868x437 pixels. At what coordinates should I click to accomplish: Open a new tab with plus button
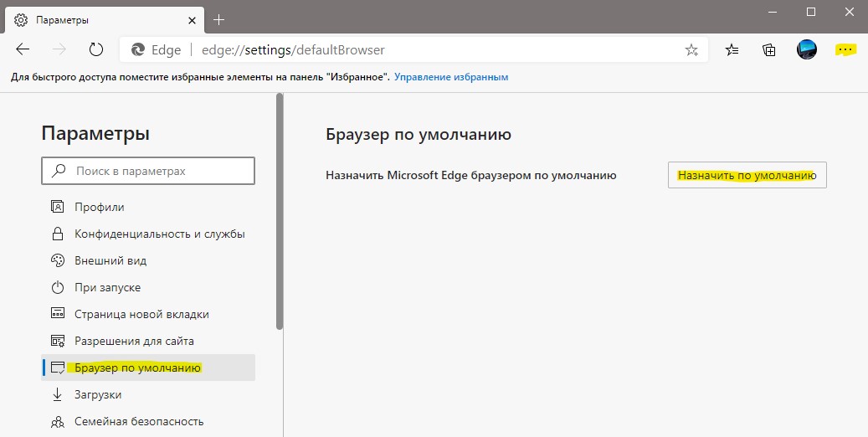(218, 20)
